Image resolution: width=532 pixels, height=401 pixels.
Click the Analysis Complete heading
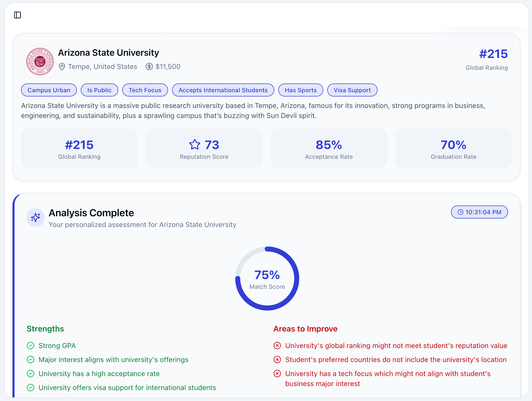91,213
